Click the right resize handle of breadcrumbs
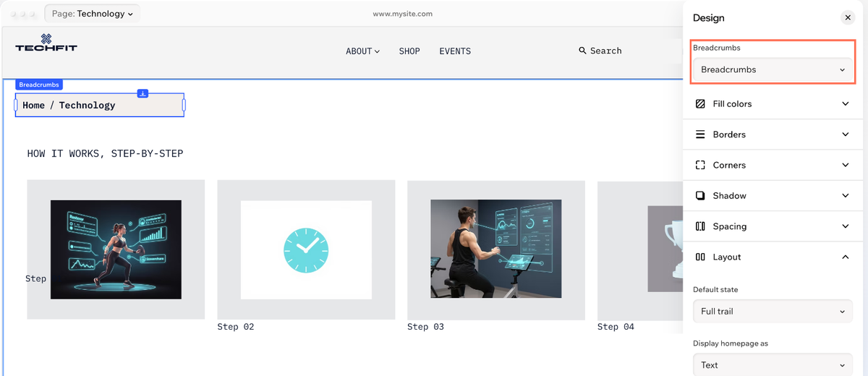The height and width of the screenshot is (376, 868). (x=184, y=105)
